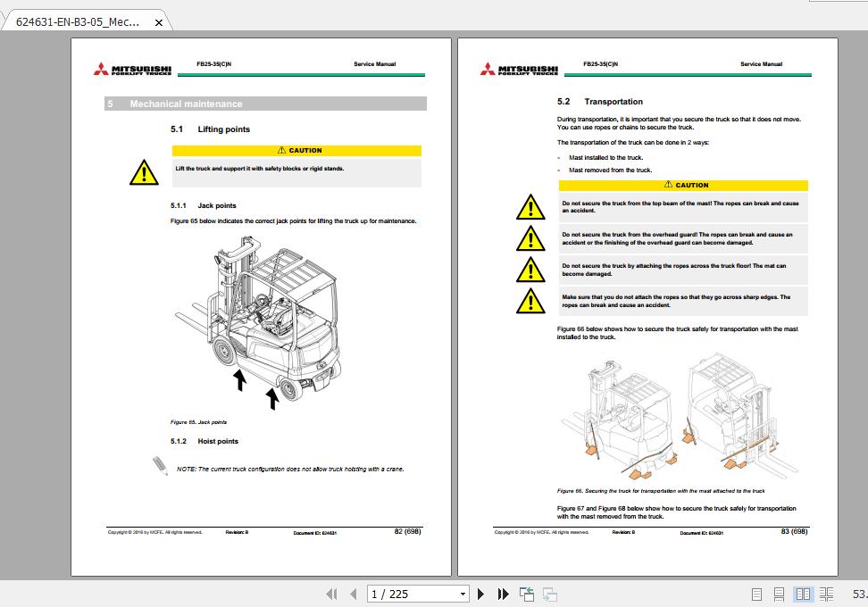Enable continuous scrolling mode

coord(779,594)
